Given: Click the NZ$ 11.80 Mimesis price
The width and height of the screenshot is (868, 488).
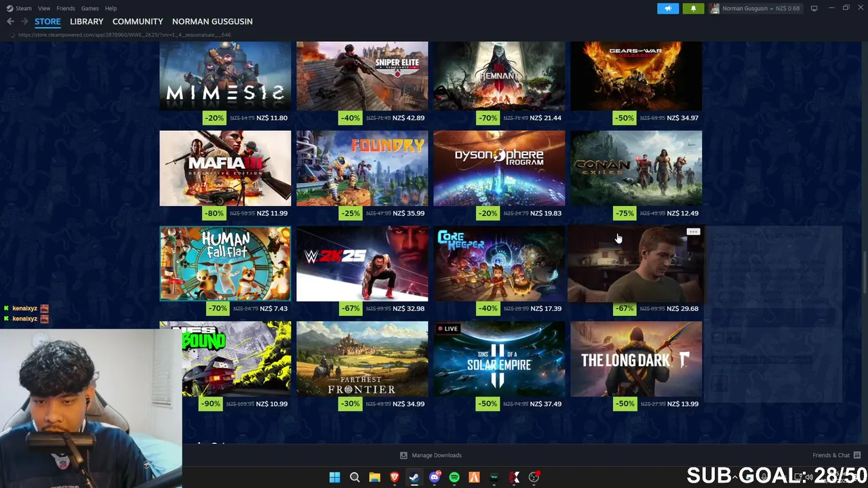Looking at the screenshot, I should (272, 118).
